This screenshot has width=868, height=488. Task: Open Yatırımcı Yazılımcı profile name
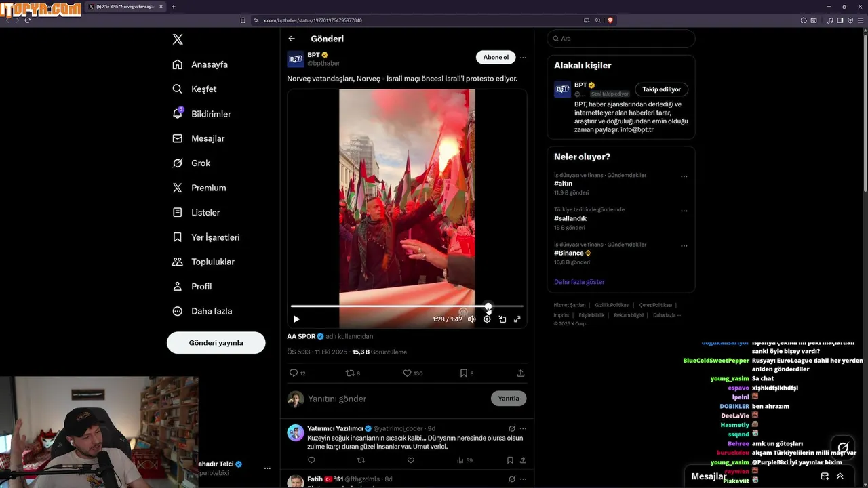335,428
